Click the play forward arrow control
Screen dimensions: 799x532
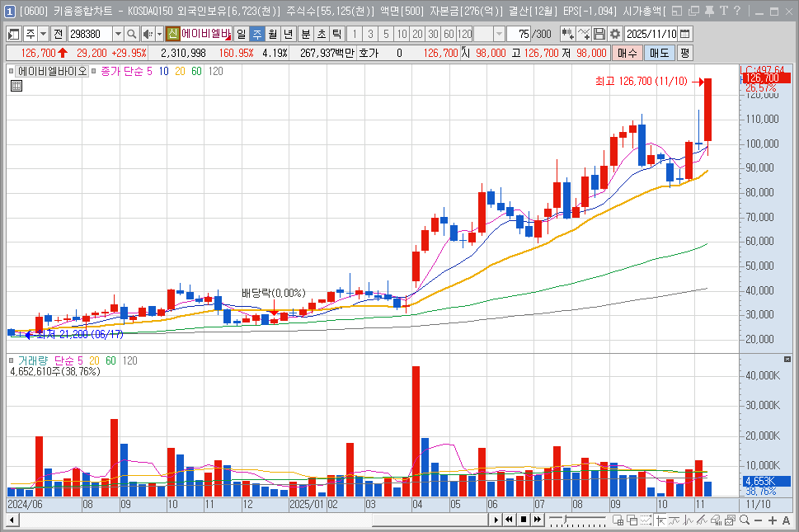(x=496, y=520)
